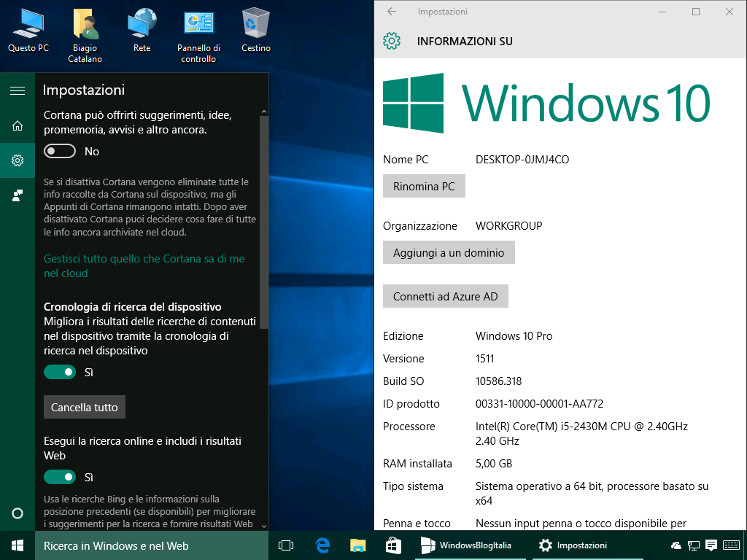Click Connetti ad Azure AD button
Image resolution: width=747 pixels, height=560 pixels.
pos(446,296)
